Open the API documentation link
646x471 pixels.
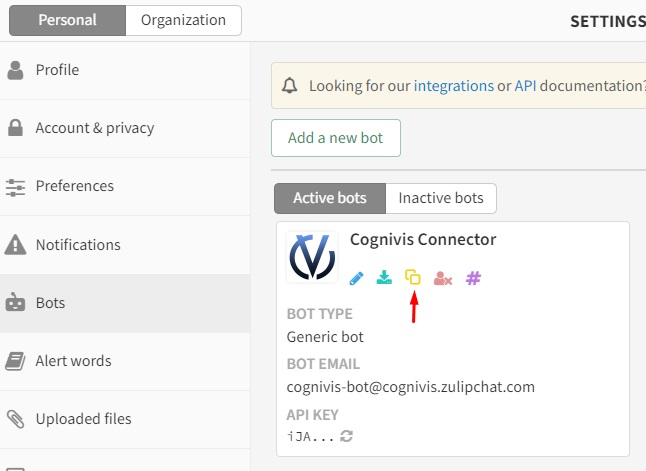click(525, 86)
